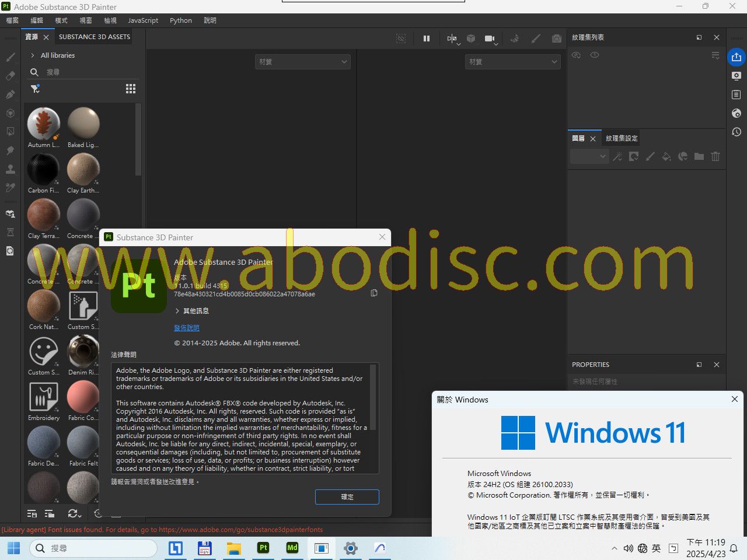Select the Paint brush tool
Viewport: 747px width, 560px height.
tap(10, 57)
